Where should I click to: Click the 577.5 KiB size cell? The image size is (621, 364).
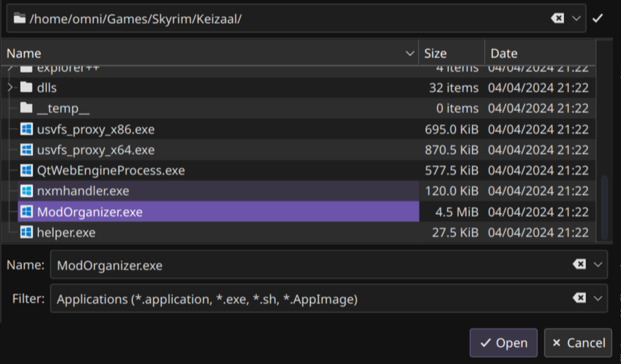(x=452, y=171)
